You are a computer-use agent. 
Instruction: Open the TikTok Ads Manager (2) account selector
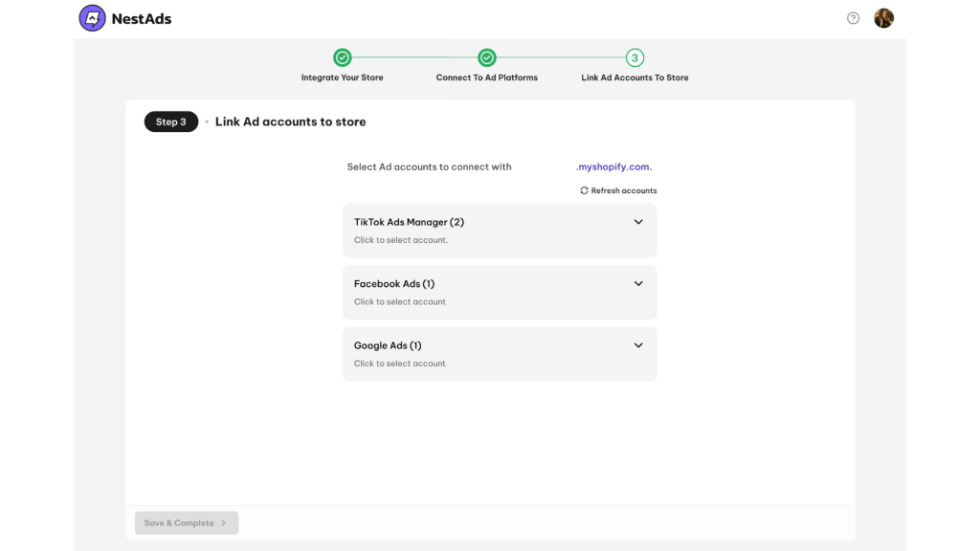pos(500,231)
